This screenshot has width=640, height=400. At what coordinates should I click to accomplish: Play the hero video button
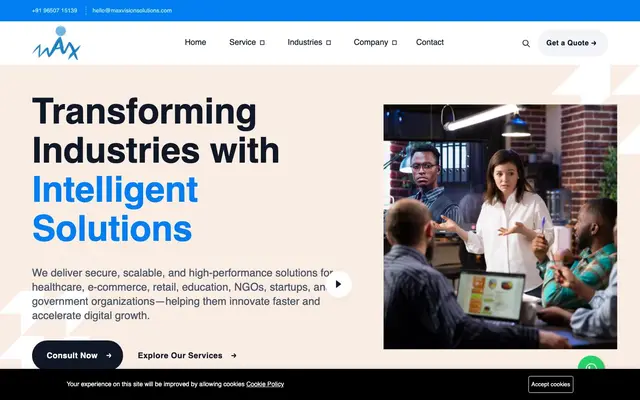tap(338, 284)
